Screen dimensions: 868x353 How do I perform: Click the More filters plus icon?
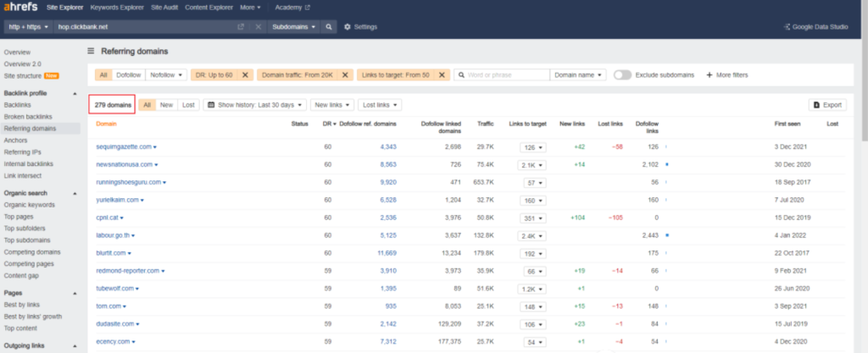click(709, 74)
